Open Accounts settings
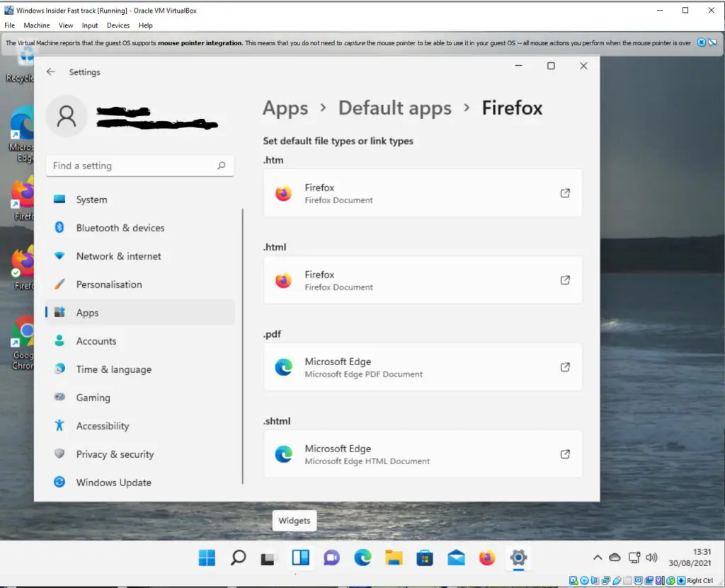Screen dimensions: 725x588 (x=140, y=340)
